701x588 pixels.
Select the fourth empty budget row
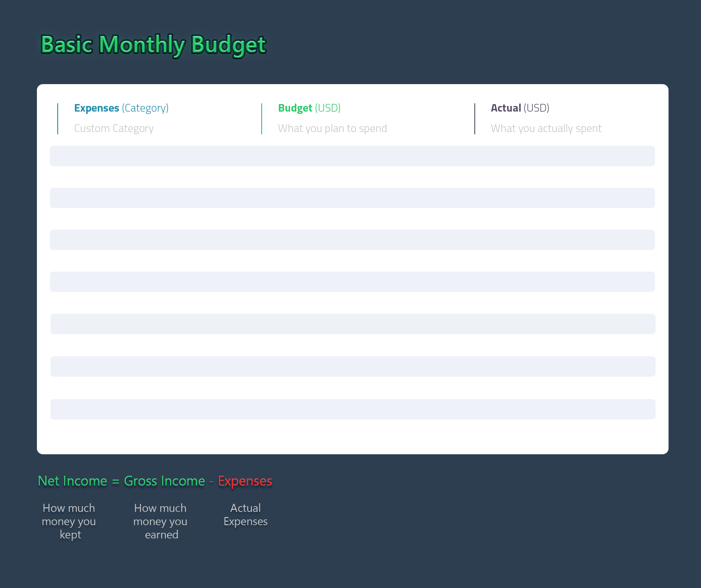(x=352, y=282)
